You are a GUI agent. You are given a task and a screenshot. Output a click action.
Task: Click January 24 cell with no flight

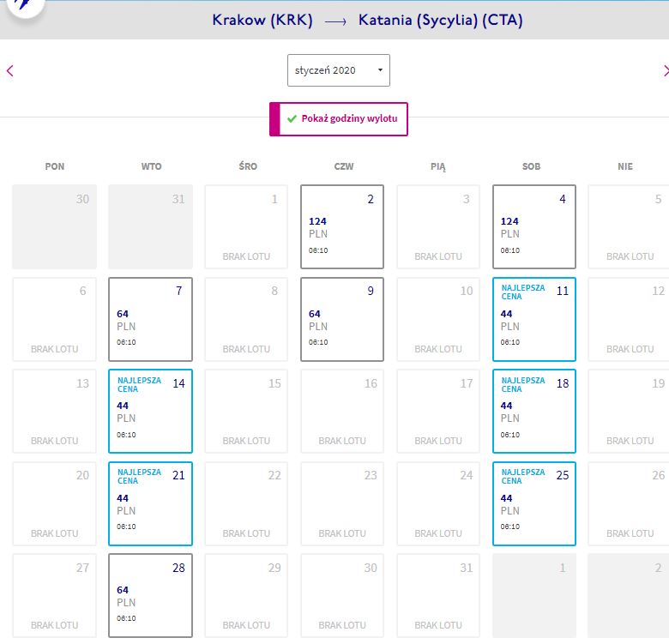438,503
